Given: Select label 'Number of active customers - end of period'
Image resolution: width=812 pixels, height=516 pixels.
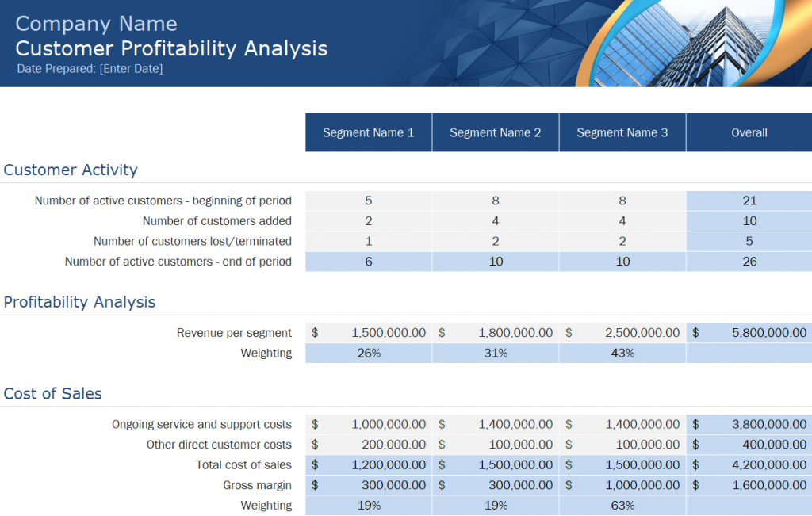Looking at the screenshot, I should [x=178, y=262].
